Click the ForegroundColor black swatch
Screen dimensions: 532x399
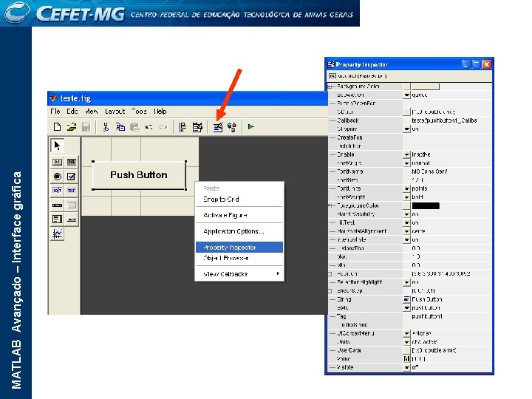click(426, 205)
